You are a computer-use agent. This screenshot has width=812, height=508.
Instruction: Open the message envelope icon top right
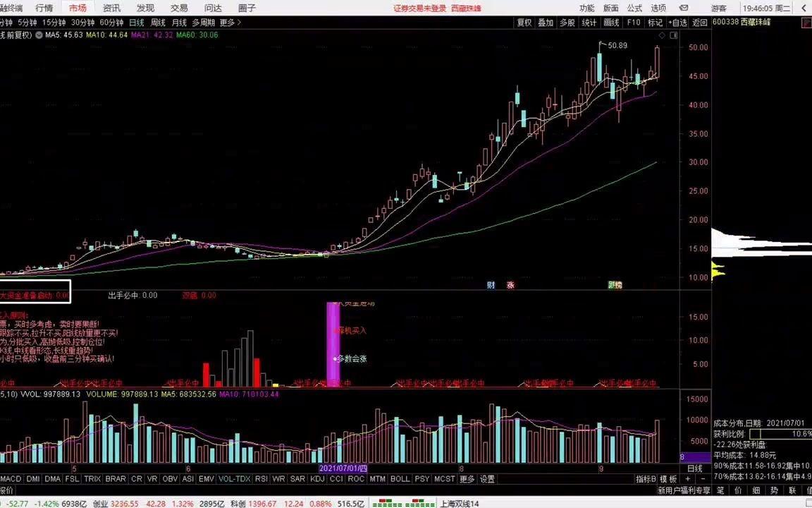(x=682, y=8)
